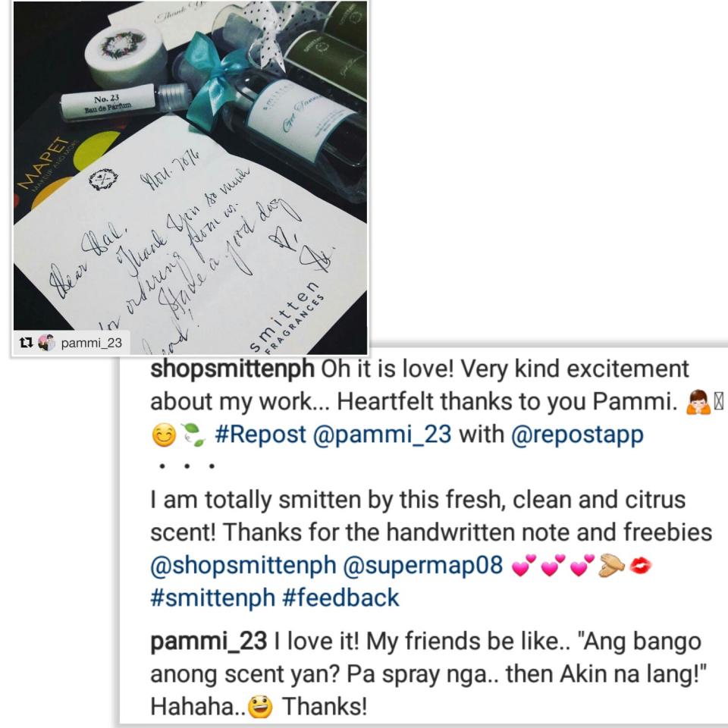728x728 pixels.
Task: Open the @supermap08 mention
Action: (x=423, y=566)
